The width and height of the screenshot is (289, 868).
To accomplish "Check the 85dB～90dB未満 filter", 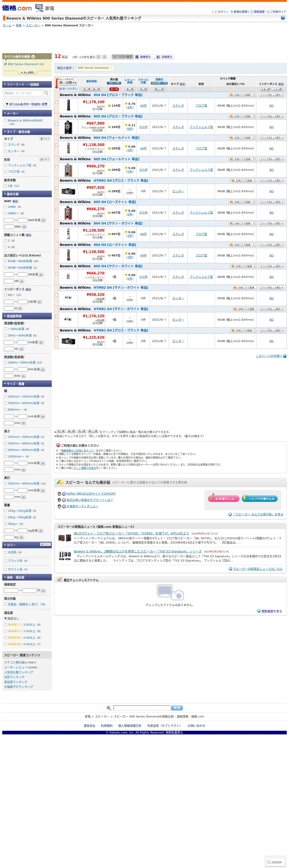I will [x=5, y=261].
